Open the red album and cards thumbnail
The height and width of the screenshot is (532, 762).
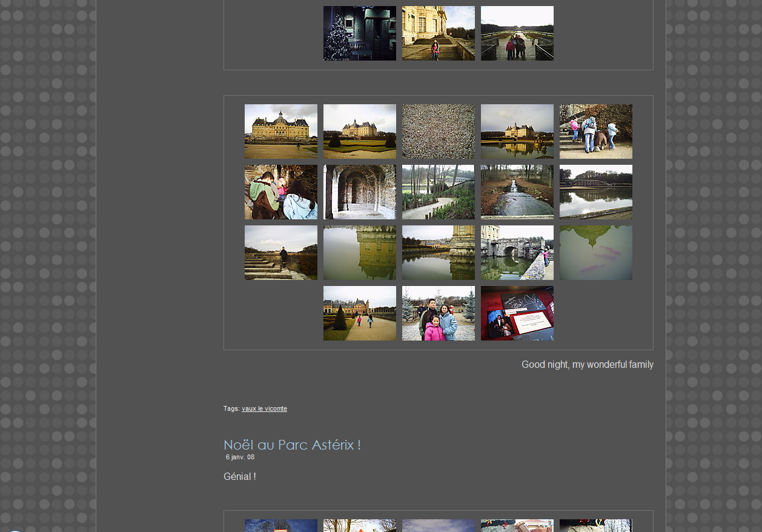click(517, 313)
